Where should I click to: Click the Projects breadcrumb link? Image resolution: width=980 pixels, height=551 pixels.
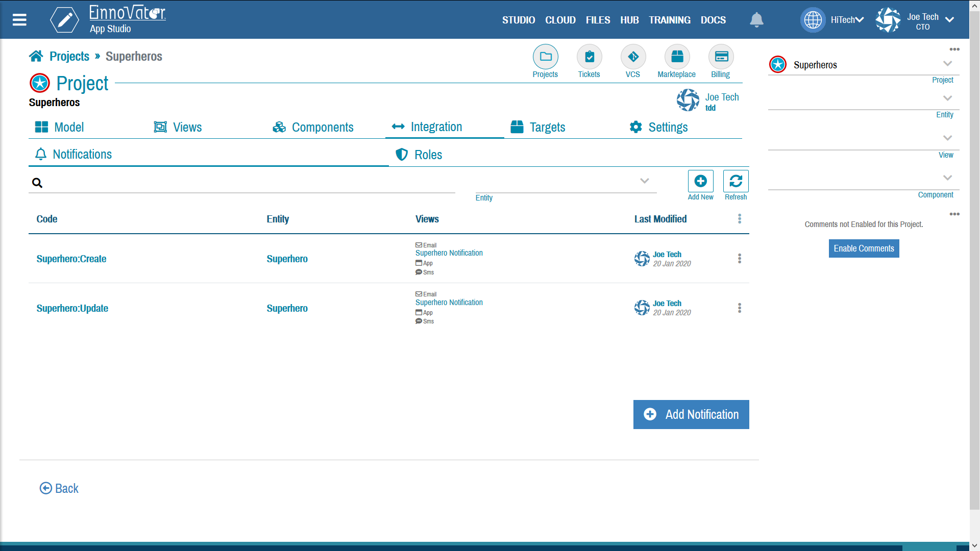coord(69,56)
